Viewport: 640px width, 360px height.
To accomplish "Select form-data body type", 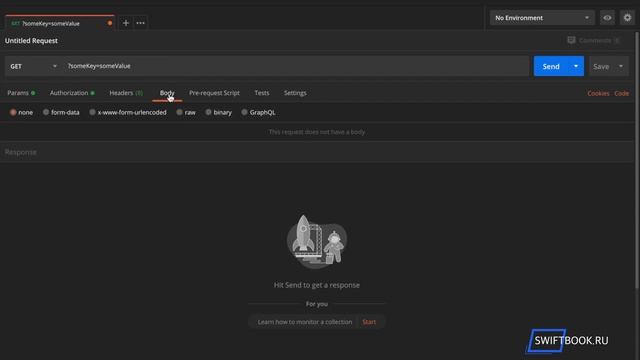I will point(46,112).
